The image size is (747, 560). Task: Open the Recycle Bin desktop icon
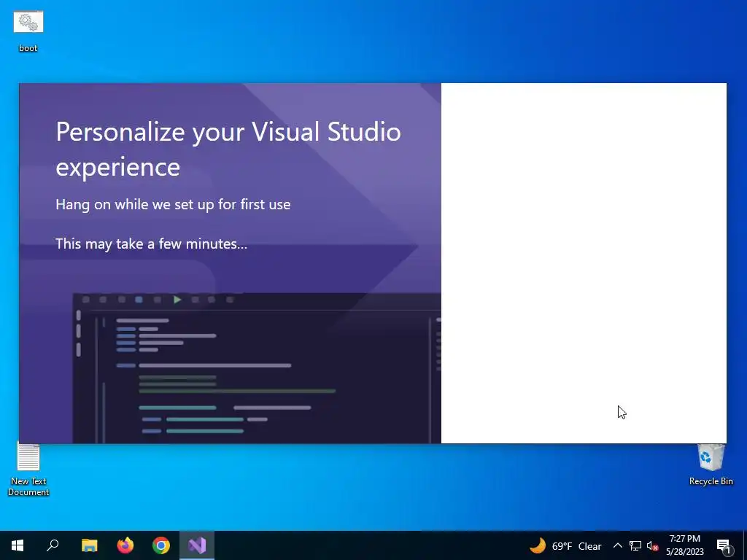point(711,464)
